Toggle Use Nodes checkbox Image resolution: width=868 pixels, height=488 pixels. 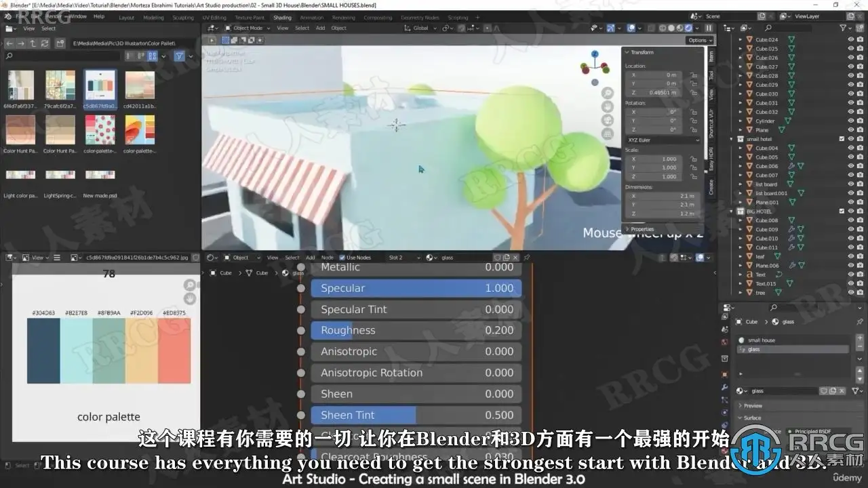coord(342,258)
